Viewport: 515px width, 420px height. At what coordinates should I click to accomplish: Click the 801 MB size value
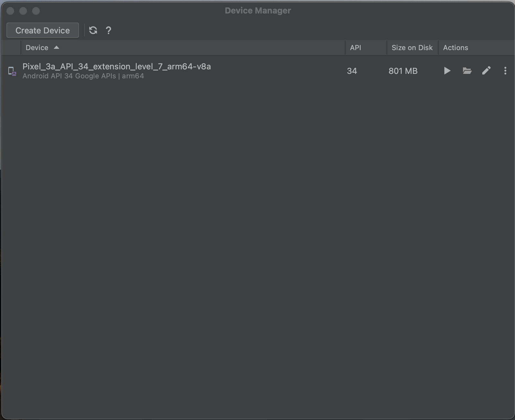403,71
